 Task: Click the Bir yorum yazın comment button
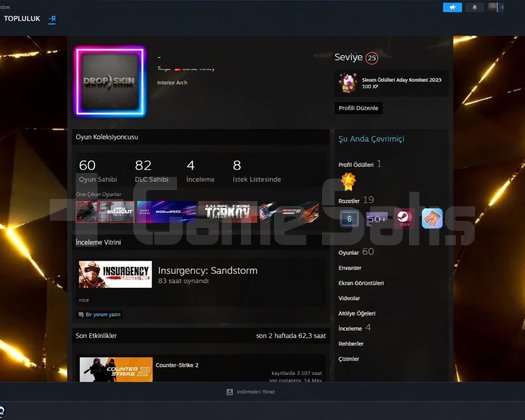pos(99,314)
